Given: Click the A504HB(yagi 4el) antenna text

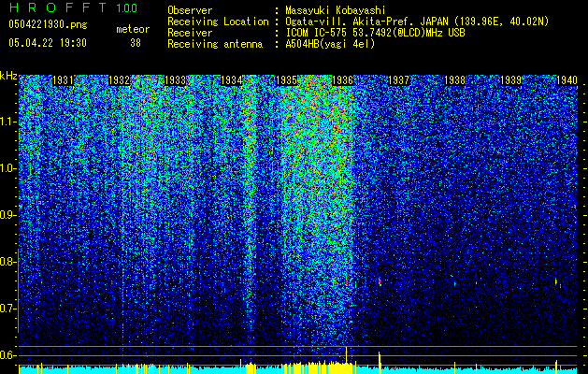Looking at the screenshot, I should (x=330, y=44).
